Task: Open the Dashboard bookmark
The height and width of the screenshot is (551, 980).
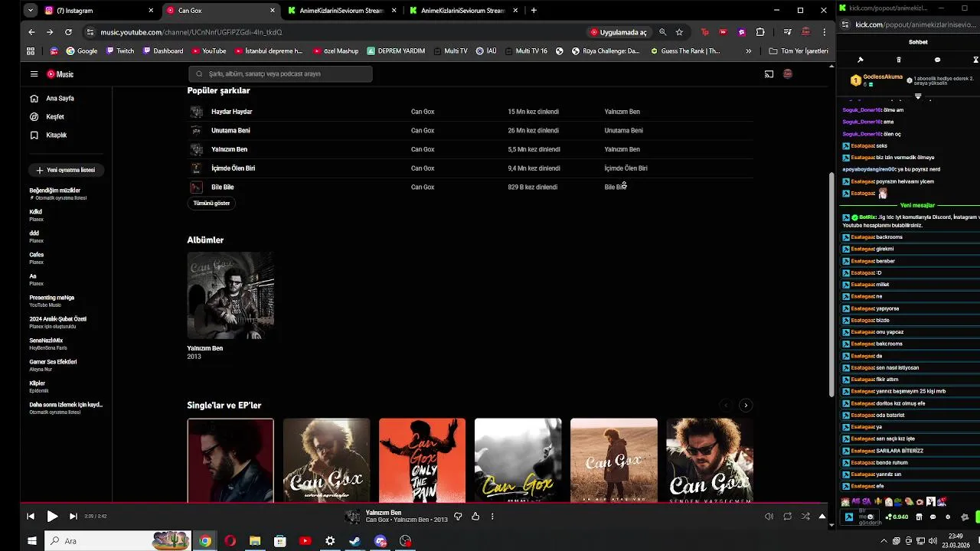Action: 162,51
